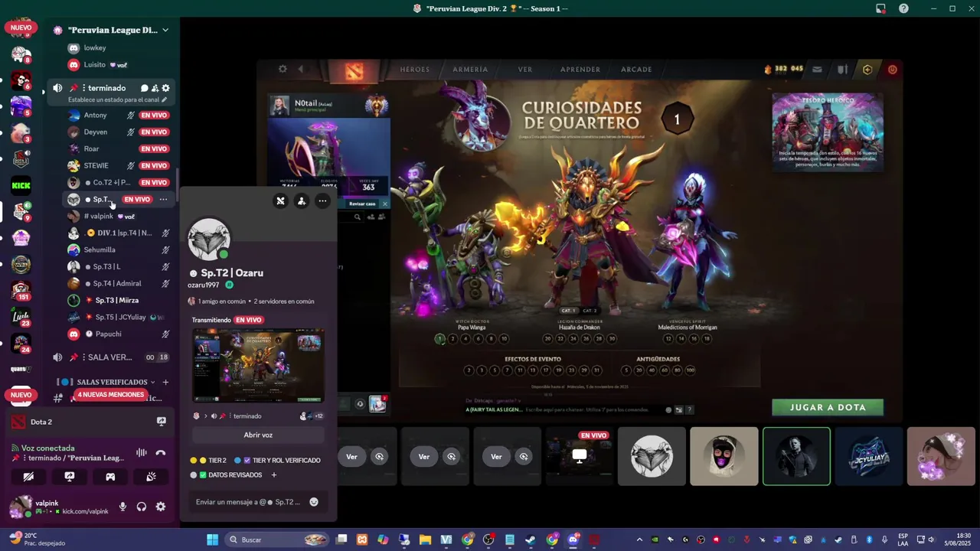
Task: Open Steam from the Windows taskbar
Action: coord(530,540)
